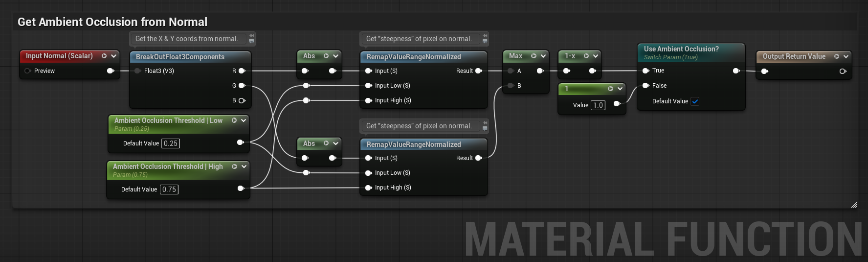868x262 pixels.
Task: Click the top Remap node's Input High pin
Action: coord(369,100)
